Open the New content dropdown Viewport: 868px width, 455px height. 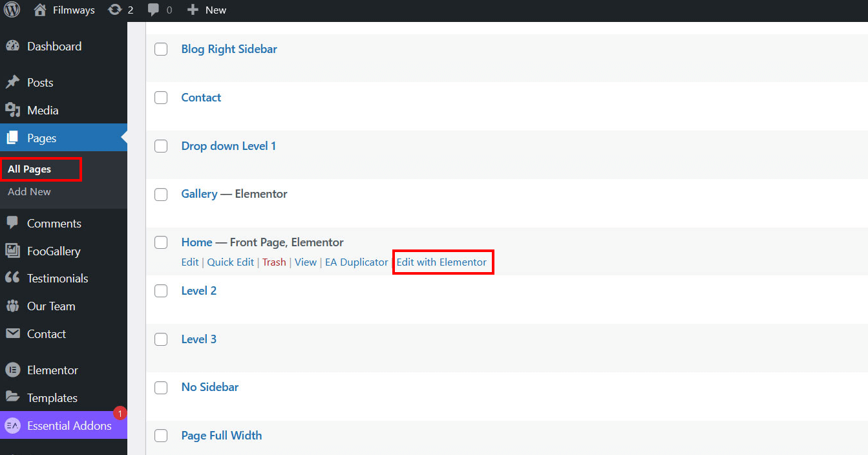tap(207, 10)
